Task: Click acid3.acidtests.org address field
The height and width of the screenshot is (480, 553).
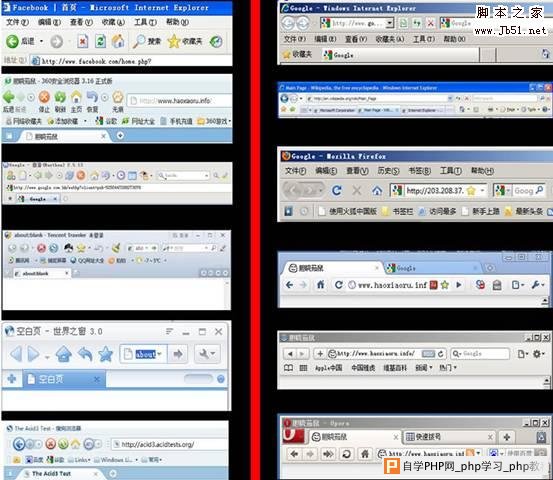Action: coord(169,444)
